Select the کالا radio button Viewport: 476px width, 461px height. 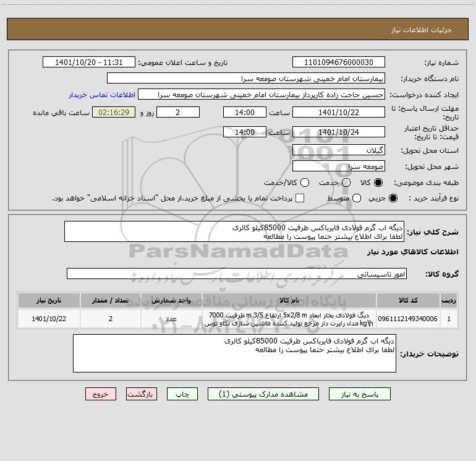click(378, 183)
